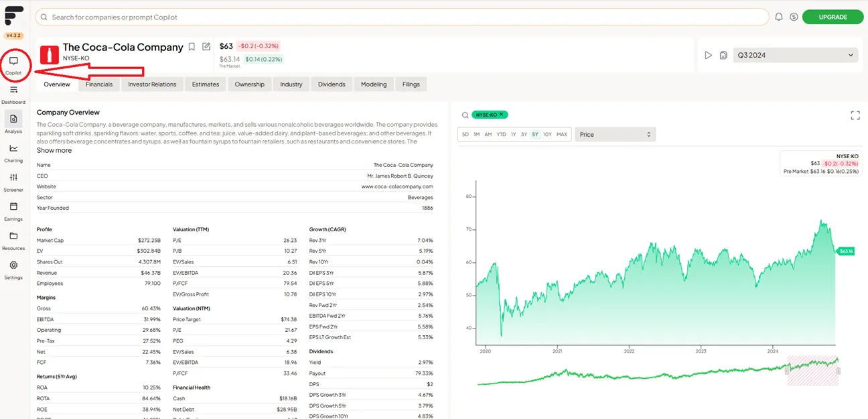Open the Filings tab

411,84
